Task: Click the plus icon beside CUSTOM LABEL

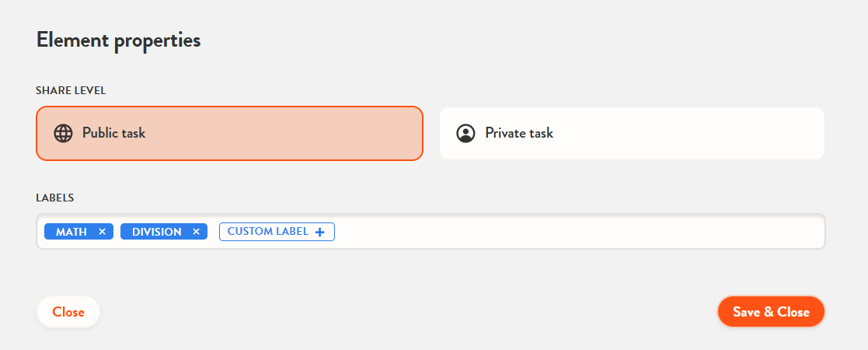Action: 319,232
